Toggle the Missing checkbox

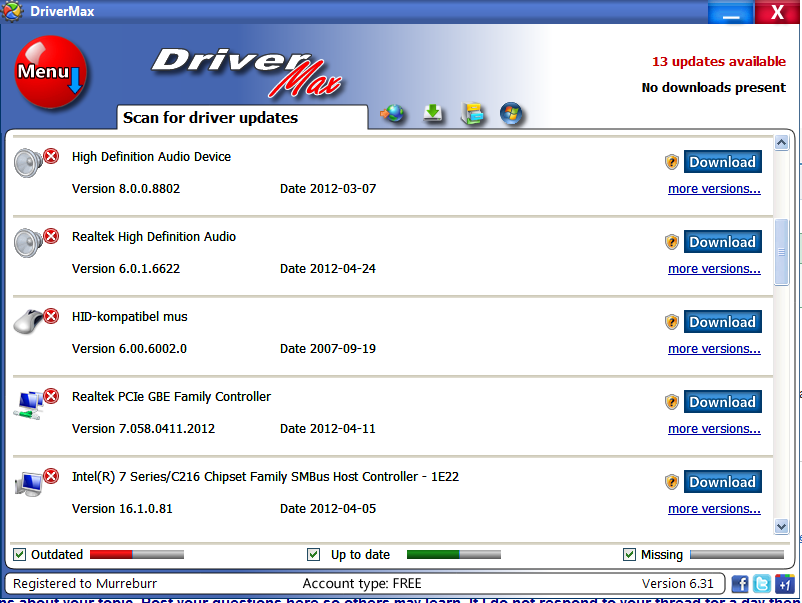pyautogui.click(x=630, y=554)
